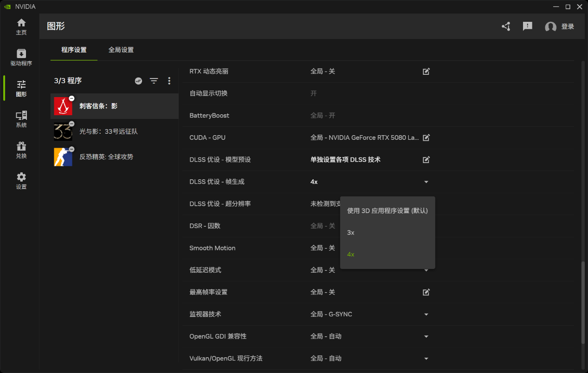The width and height of the screenshot is (588, 373).
Task: Open the 系统 (System) sidebar icon
Action: (21, 118)
